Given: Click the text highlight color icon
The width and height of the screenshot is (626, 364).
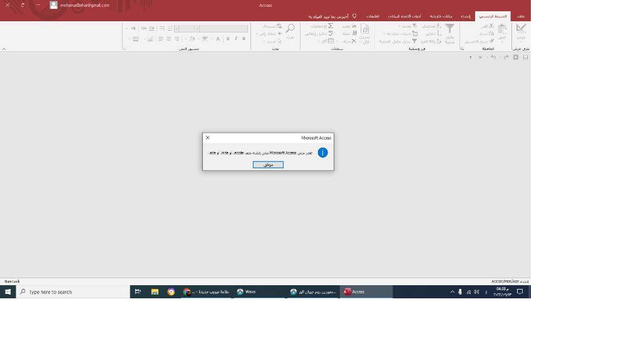Looking at the screenshot, I should pos(205,38).
